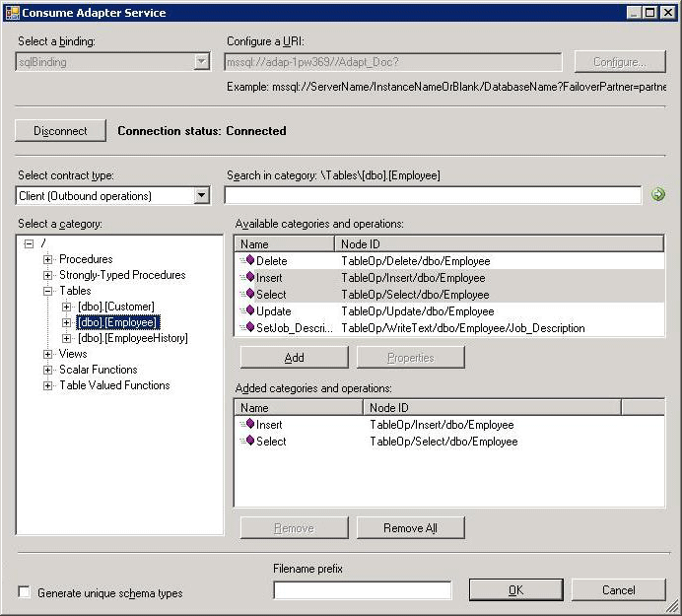Expand the Procedures node
682x616 pixels.
[48, 260]
